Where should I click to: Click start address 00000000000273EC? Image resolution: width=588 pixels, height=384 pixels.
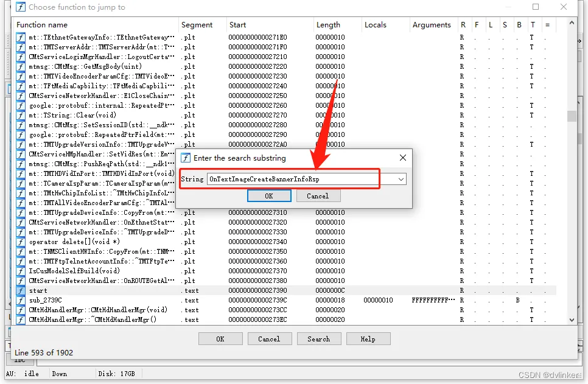(257, 320)
